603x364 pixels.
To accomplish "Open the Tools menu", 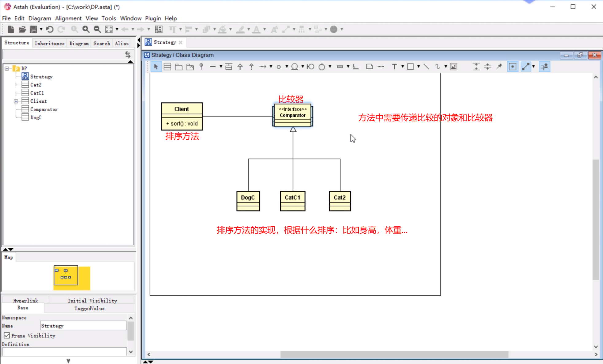I will click(x=109, y=18).
